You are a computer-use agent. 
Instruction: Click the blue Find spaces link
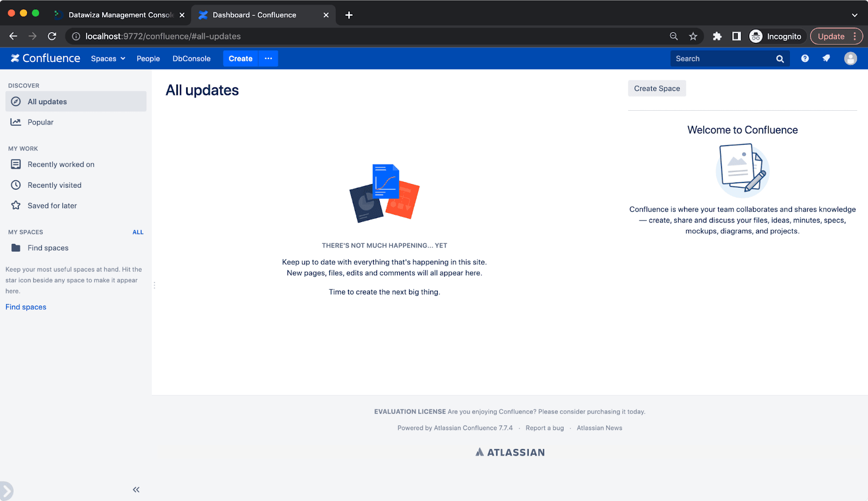pos(26,307)
